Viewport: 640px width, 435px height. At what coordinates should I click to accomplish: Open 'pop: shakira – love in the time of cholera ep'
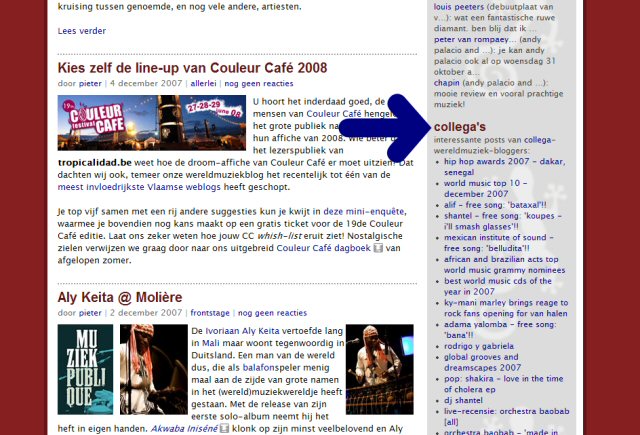point(504,384)
